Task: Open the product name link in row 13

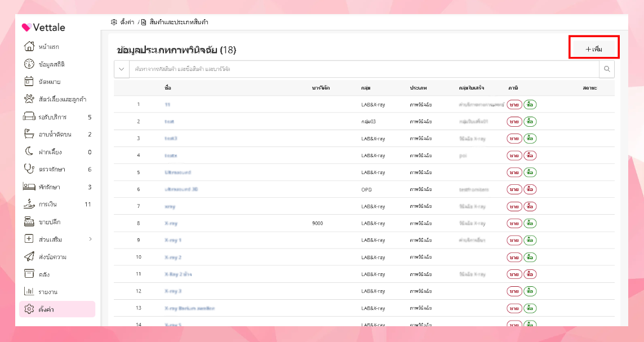Action: pyautogui.click(x=190, y=308)
